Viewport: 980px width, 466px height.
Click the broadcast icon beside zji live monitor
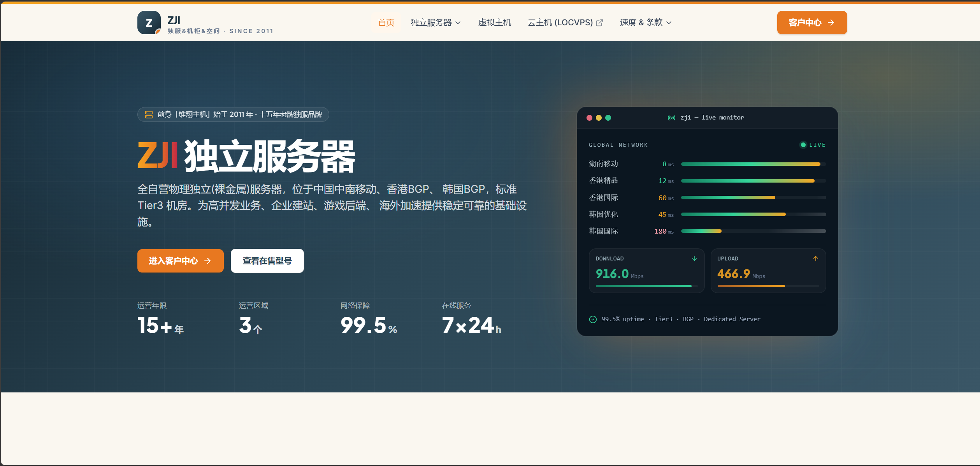click(671, 118)
